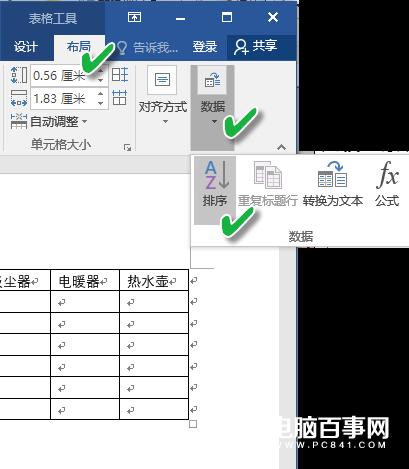Click the column width icon beside 1.83
This screenshot has width=409, height=469.
pyautogui.click(x=19, y=98)
